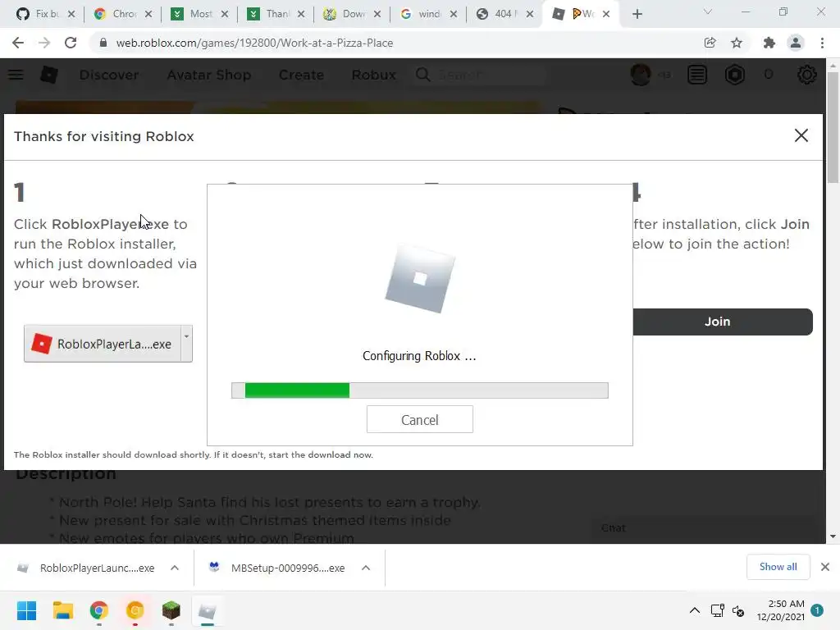Open the Roblox user avatar profile

641,75
